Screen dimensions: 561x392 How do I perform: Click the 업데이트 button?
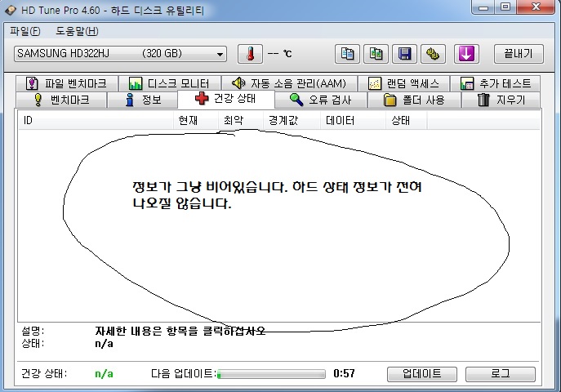point(422,374)
